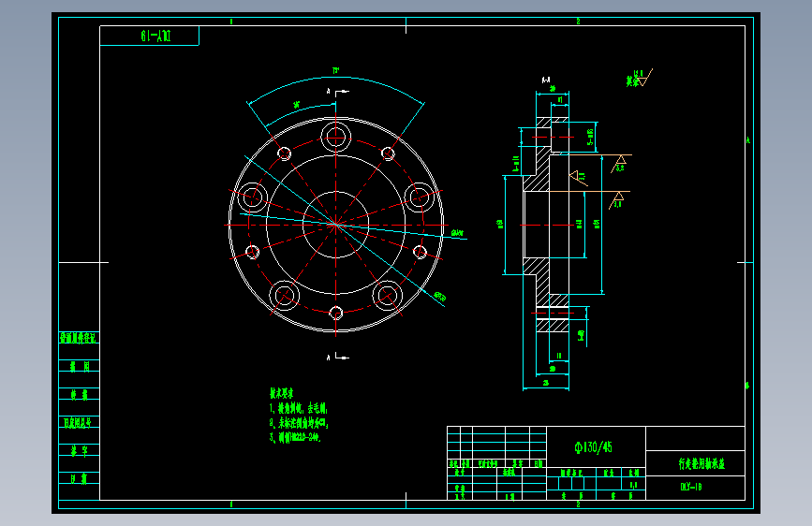This screenshot has height=526, width=812.
Task: Click the Φ130/45 text in title block
Action: pos(594,447)
